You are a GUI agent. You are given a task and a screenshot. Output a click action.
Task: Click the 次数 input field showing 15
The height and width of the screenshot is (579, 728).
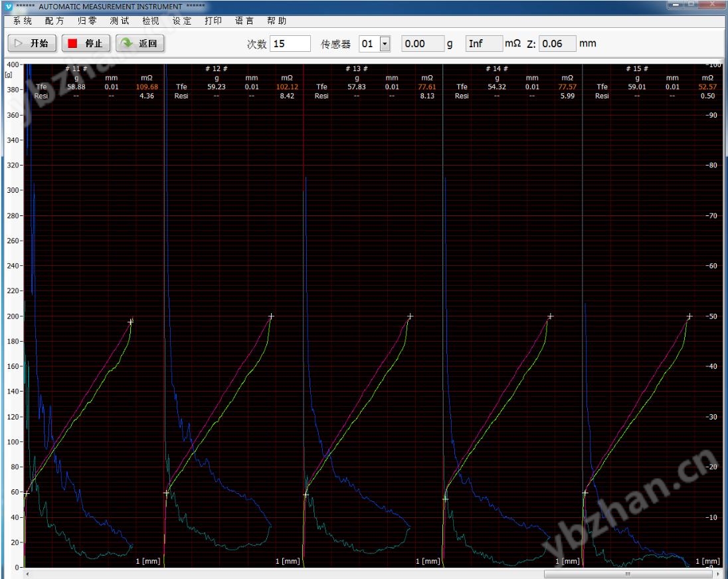290,44
